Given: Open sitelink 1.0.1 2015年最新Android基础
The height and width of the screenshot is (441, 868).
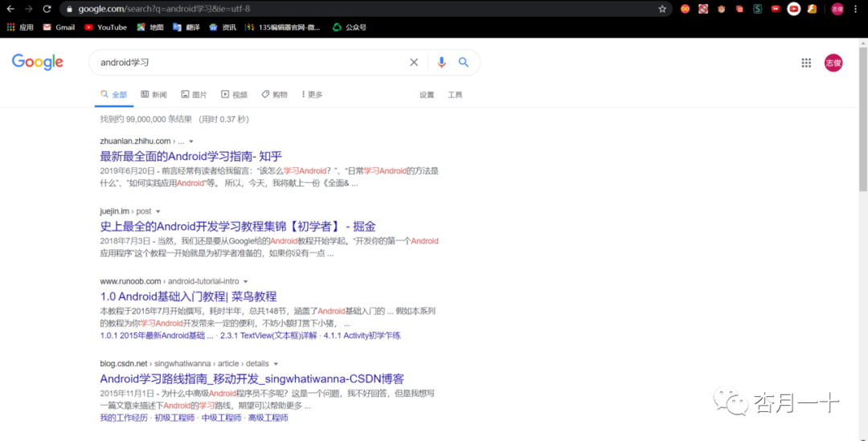Looking at the screenshot, I should 156,336.
